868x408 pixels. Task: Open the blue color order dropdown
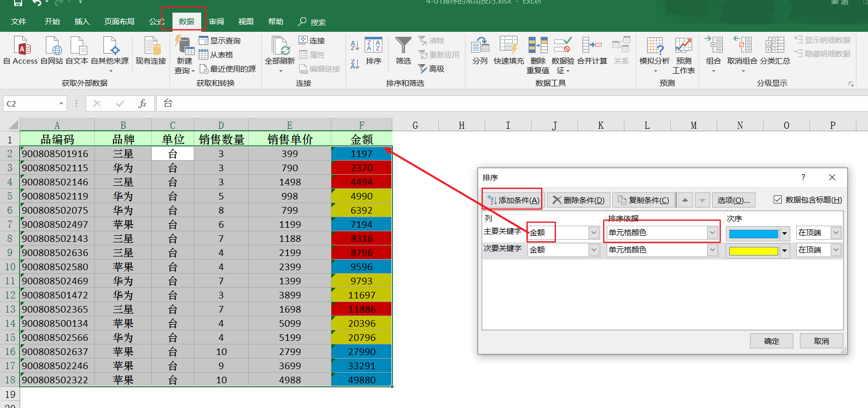(784, 233)
